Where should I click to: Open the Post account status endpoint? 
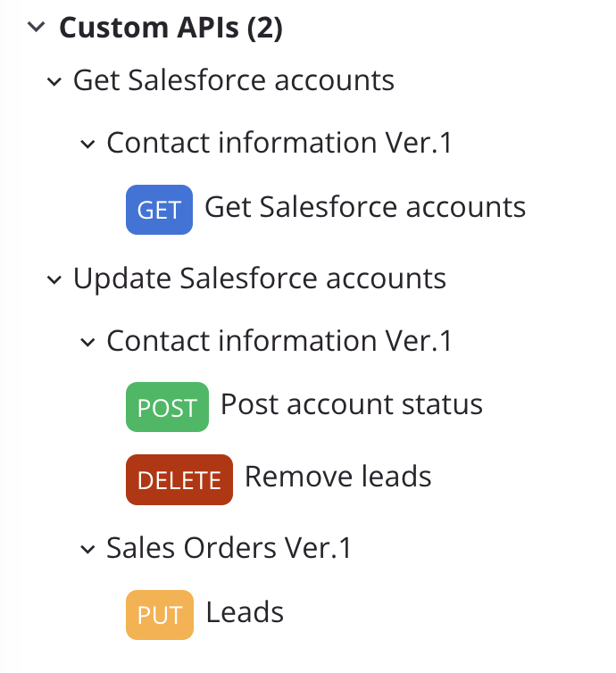coord(351,404)
